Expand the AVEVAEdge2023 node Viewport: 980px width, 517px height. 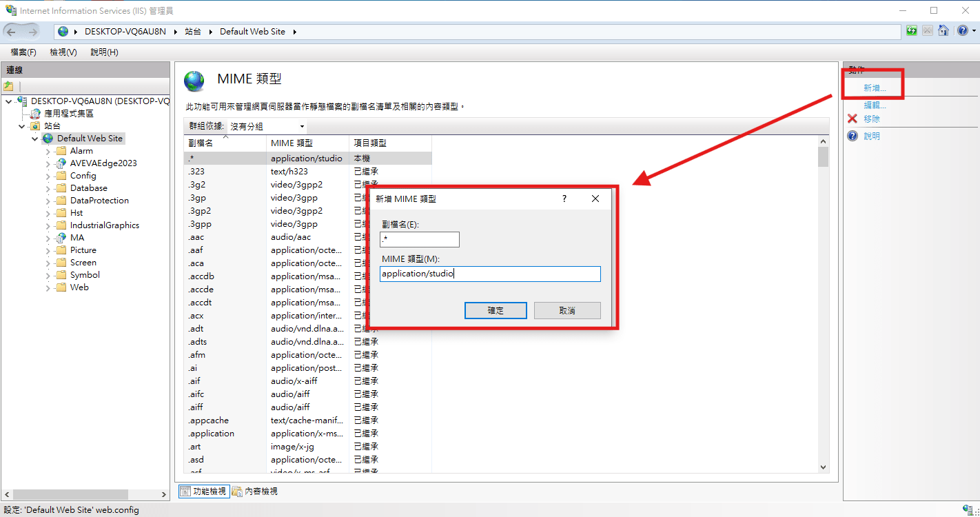click(48, 163)
